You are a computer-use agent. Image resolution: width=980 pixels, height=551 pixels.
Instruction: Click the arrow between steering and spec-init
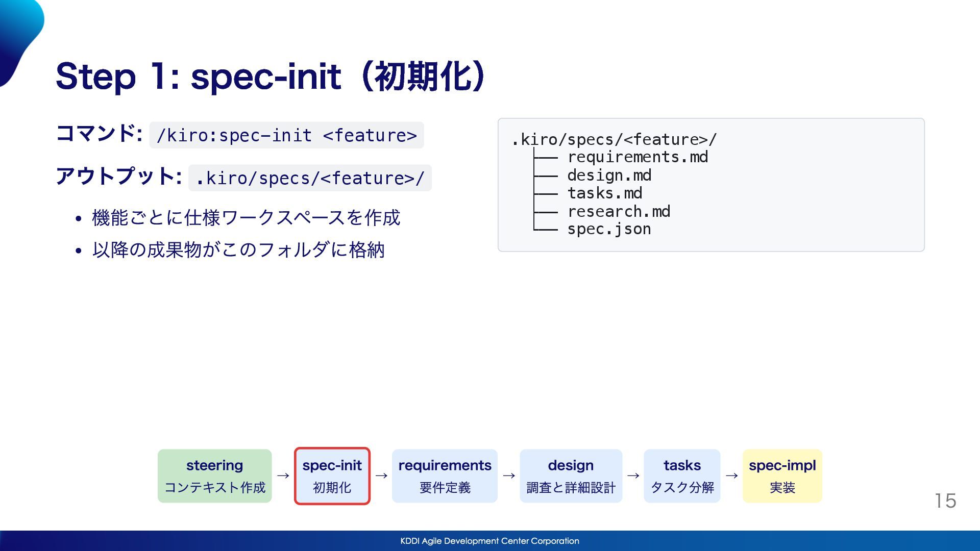tap(283, 475)
